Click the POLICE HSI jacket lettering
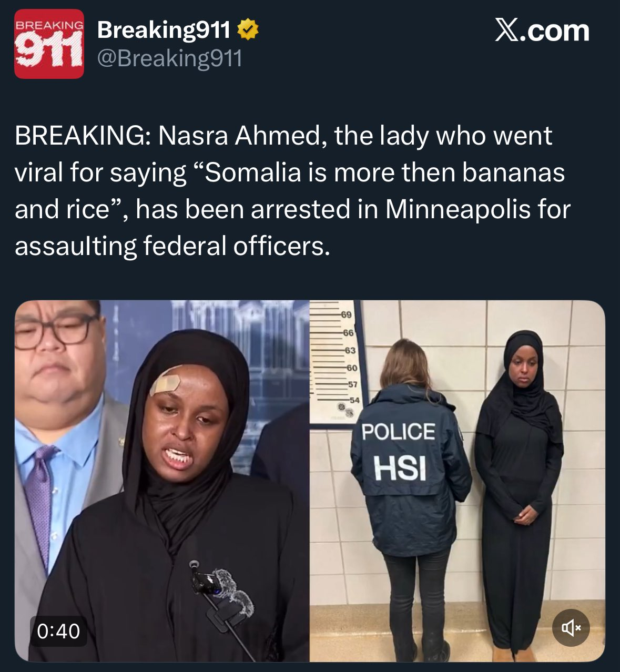620x672 pixels. coord(400,451)
